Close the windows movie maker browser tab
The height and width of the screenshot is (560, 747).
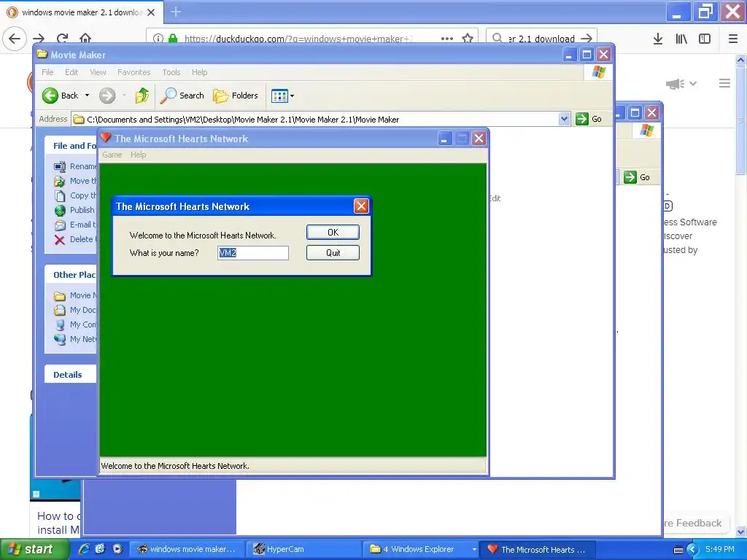coord(151,12)
